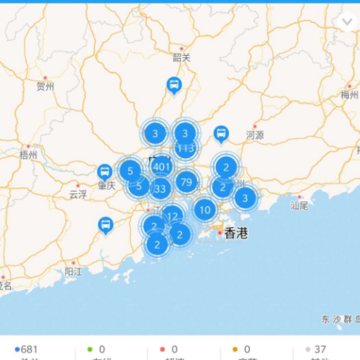
Task: Tap the 东沙群岛 label in the sea
Action: [x=341, y=319]
